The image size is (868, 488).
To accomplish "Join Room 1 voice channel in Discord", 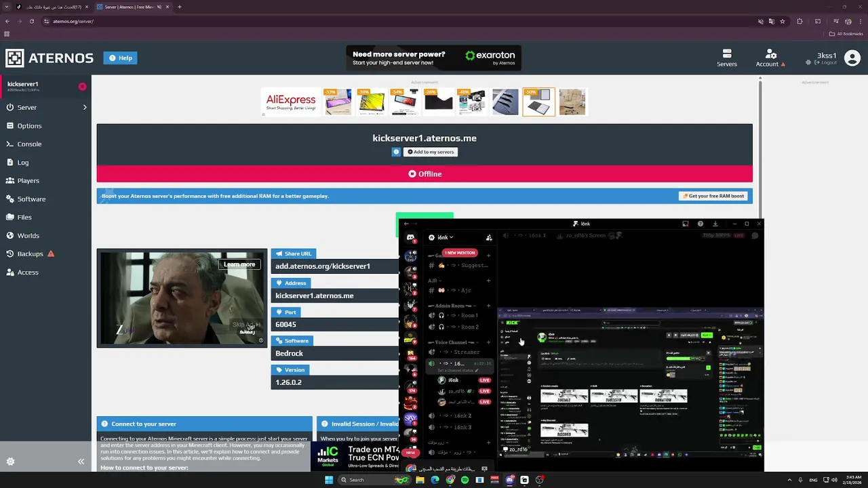I will (x=460, y=315).
